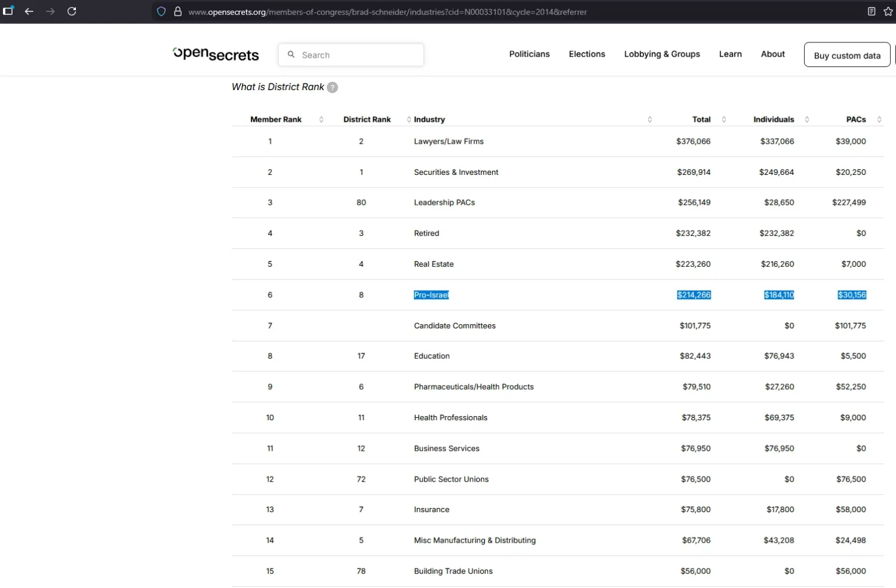Click the magnifier icon in search box
This screenshot has height=588, width=896.
click(291, 54)
